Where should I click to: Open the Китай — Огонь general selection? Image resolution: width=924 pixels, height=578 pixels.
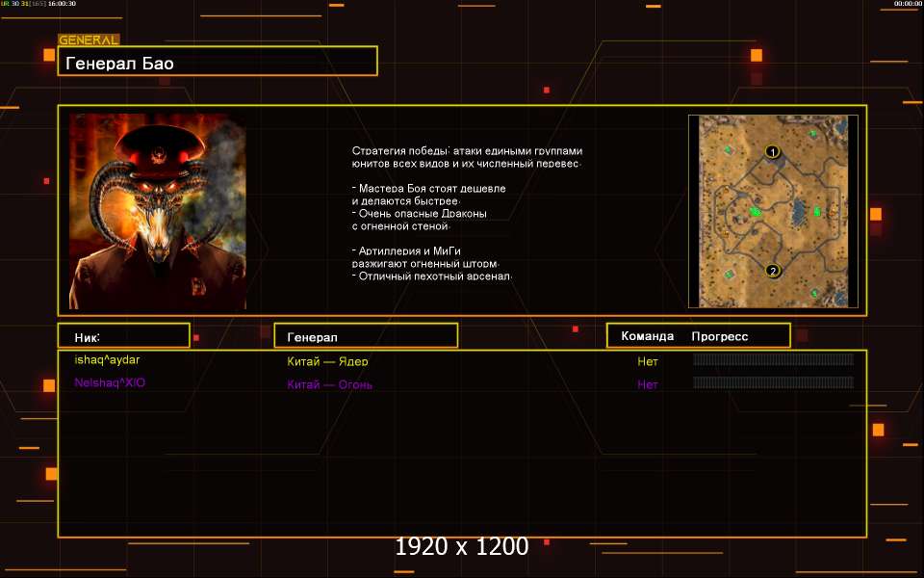(x=329, y=385)
